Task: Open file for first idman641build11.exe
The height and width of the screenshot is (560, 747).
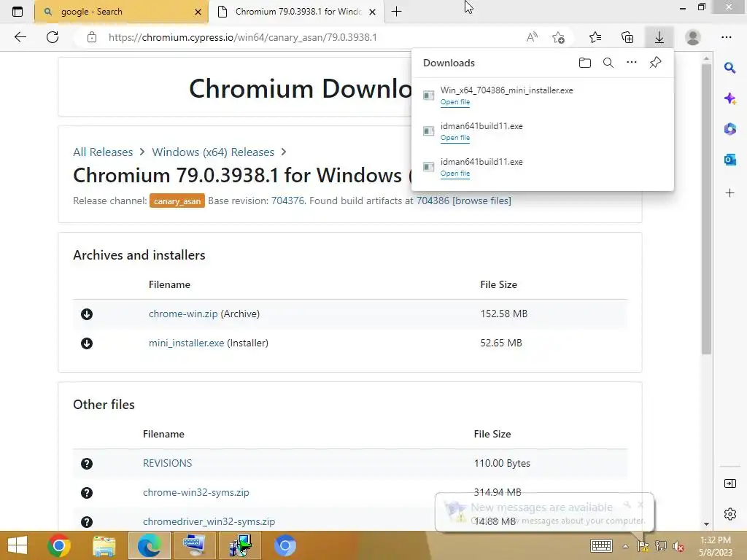Action: 455,138
